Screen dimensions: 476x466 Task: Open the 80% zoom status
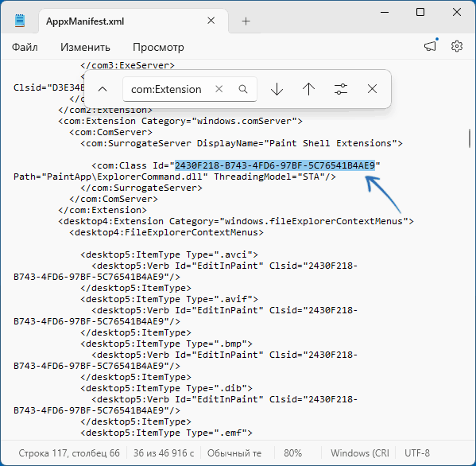(292, 453)
